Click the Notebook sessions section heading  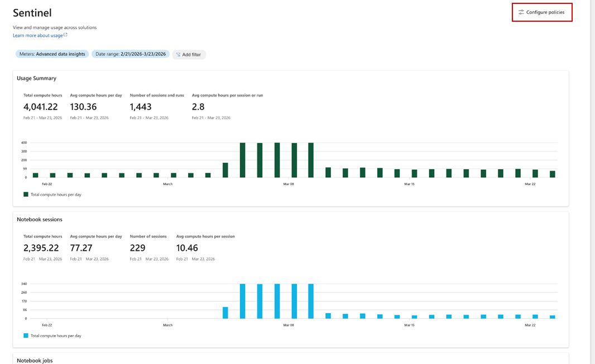pos(40,219)
